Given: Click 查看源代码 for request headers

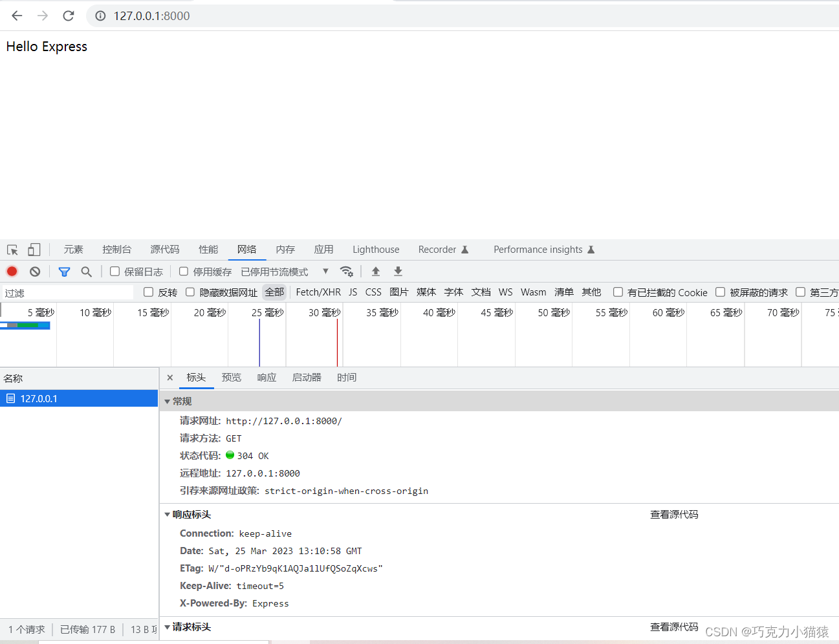Looking at the screenshot, I should (x=674, y=627).
